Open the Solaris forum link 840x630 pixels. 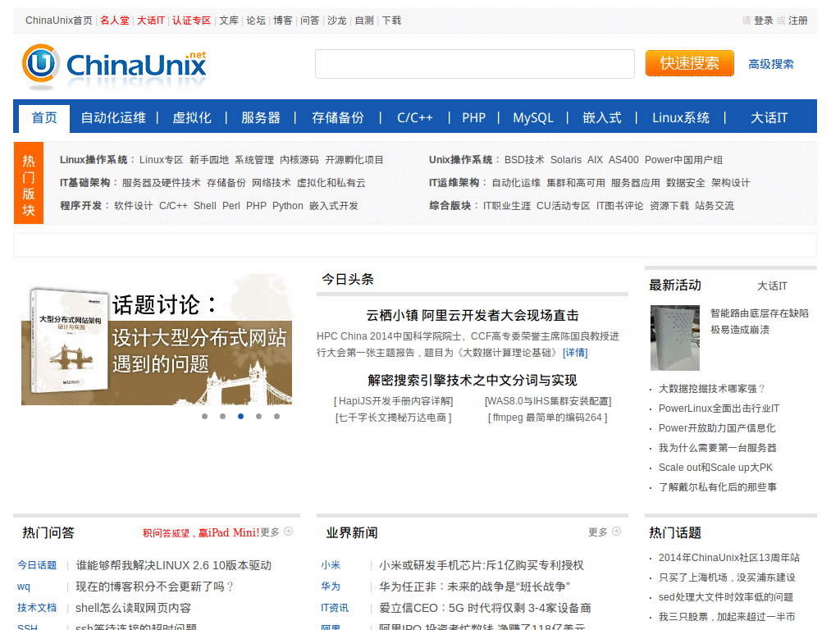(566, 160)
